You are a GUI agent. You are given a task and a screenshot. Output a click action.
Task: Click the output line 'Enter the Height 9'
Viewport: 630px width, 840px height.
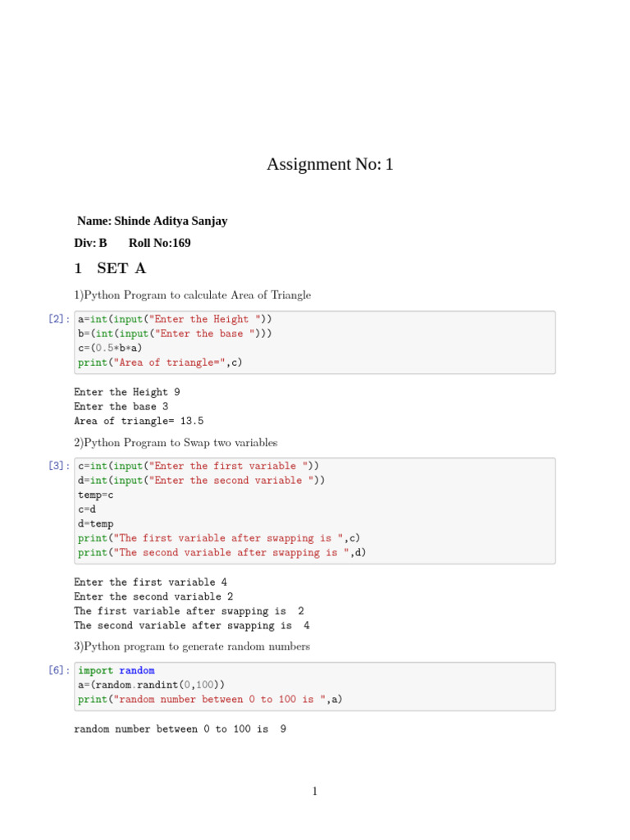pos(127,392)
